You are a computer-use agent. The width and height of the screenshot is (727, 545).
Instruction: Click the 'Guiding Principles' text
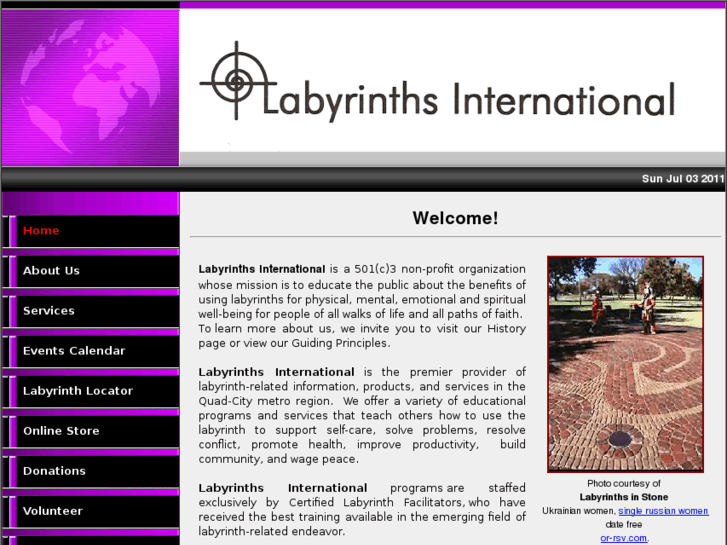pyautogui.click(x=339, y=343)
